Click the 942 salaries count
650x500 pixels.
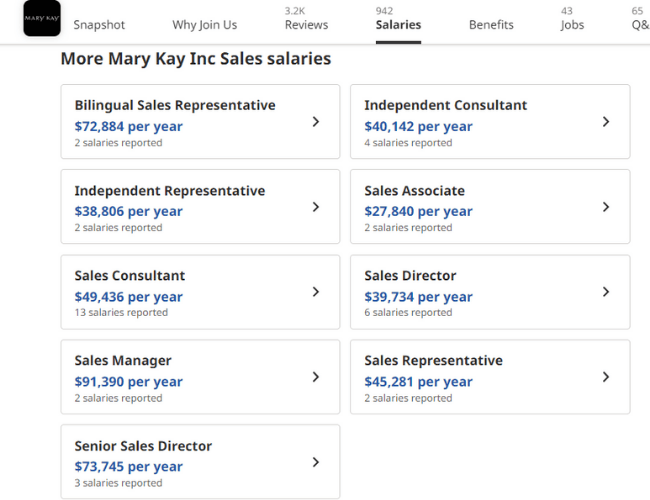(384, 11)
